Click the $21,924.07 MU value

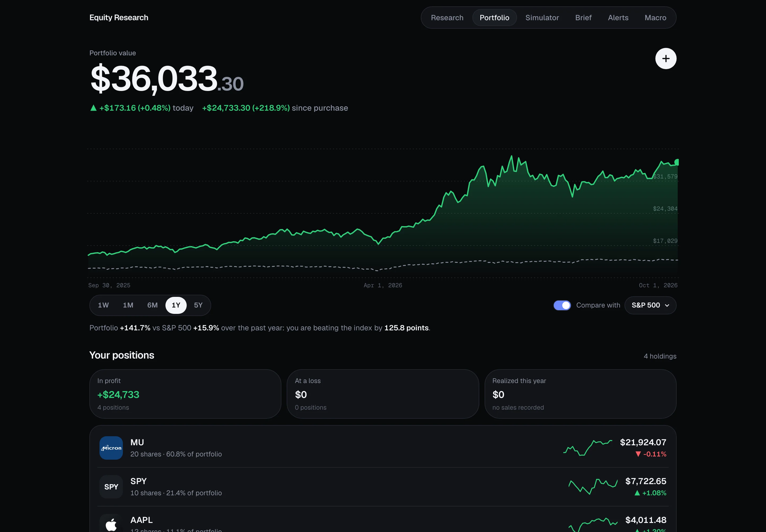point(643,442)
